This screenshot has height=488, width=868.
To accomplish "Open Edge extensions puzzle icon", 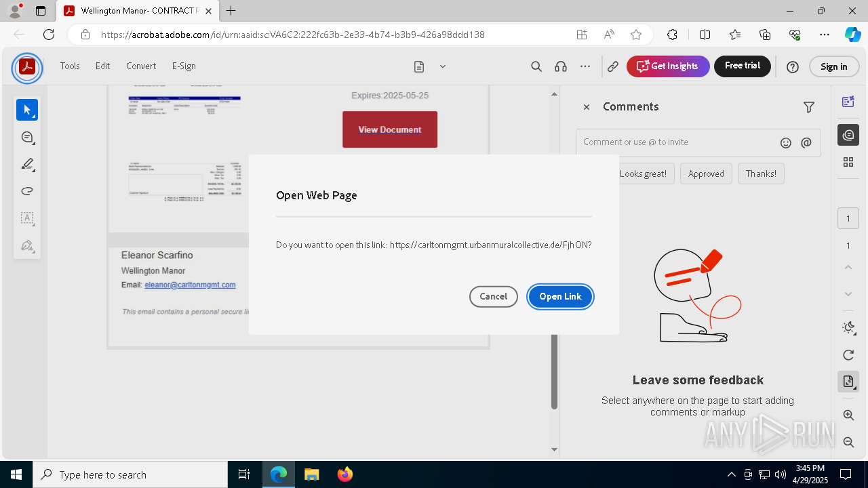I will coord(672,35).
